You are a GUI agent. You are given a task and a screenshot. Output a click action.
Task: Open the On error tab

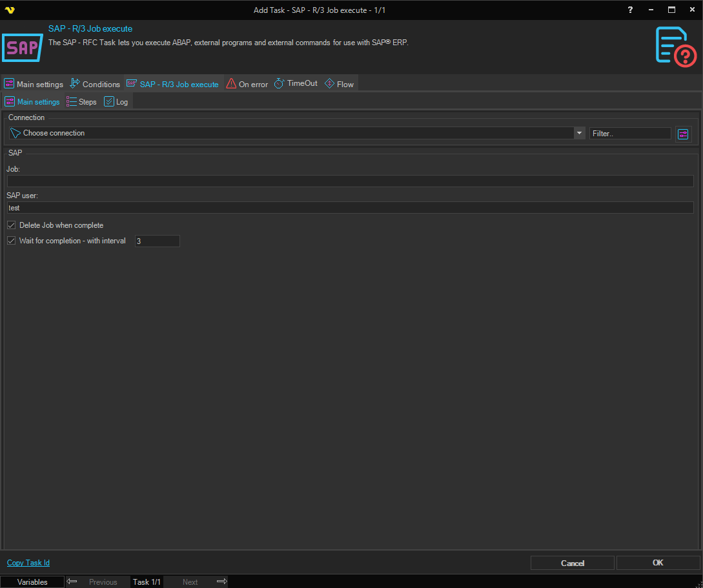coord(247,84)
